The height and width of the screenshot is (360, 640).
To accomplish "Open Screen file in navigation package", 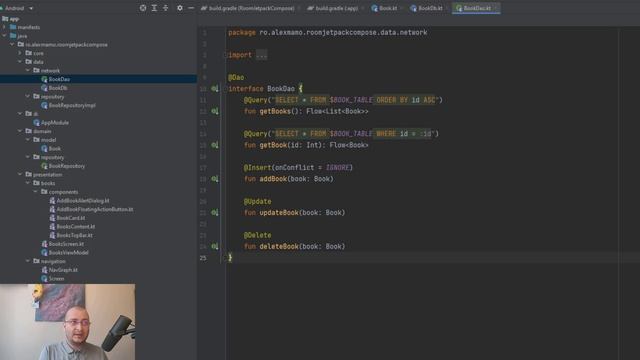I will coord(56,279).
